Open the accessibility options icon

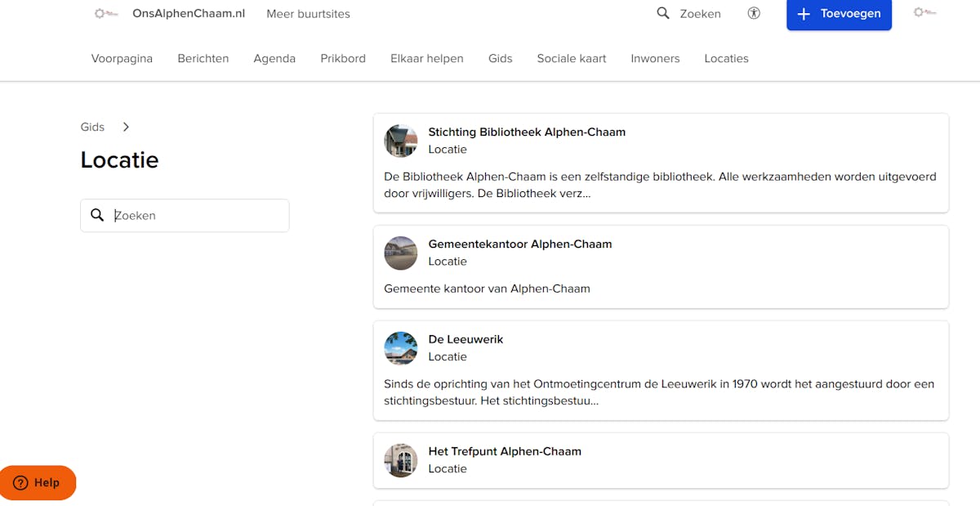click(754, 14)
